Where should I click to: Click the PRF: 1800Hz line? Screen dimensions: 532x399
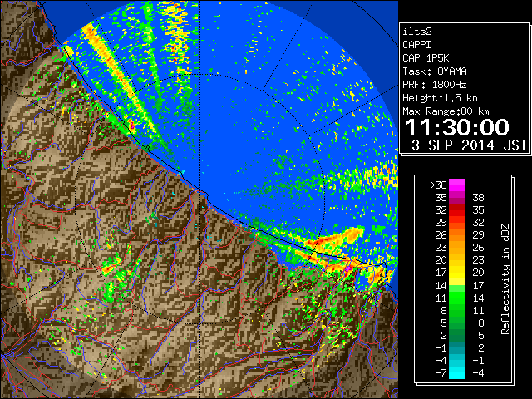click(435, 85)
